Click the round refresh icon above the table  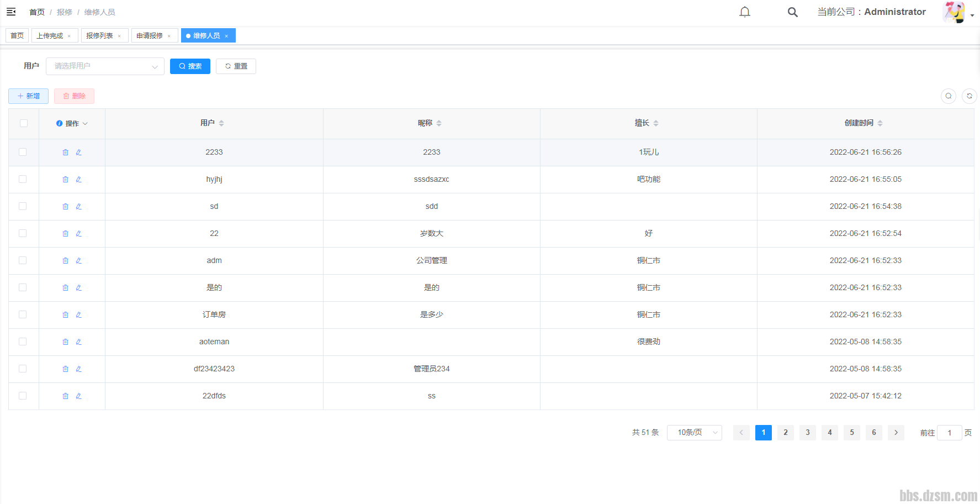click(x=969, y=96)
